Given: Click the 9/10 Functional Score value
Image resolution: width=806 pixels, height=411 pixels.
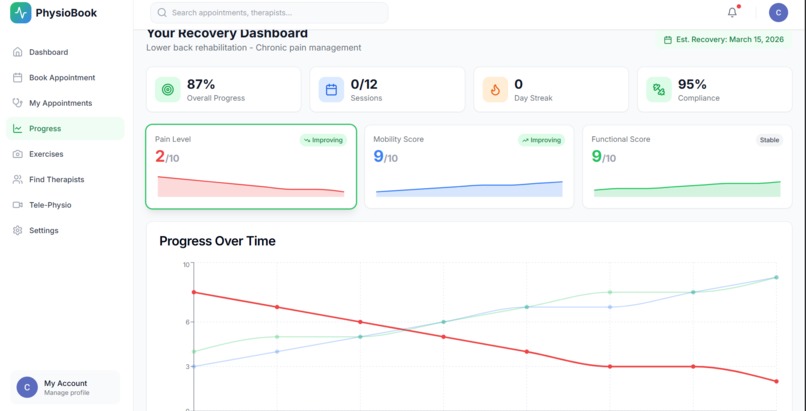Looking at the screenshot, I should tap(603, 157).
